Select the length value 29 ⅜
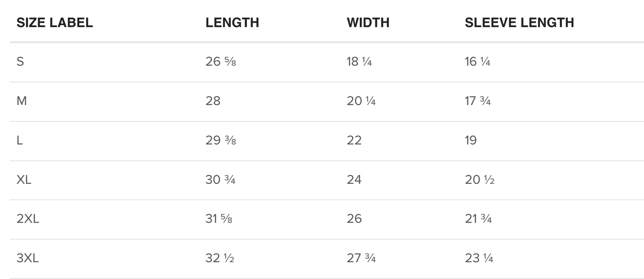 (221, 141)
